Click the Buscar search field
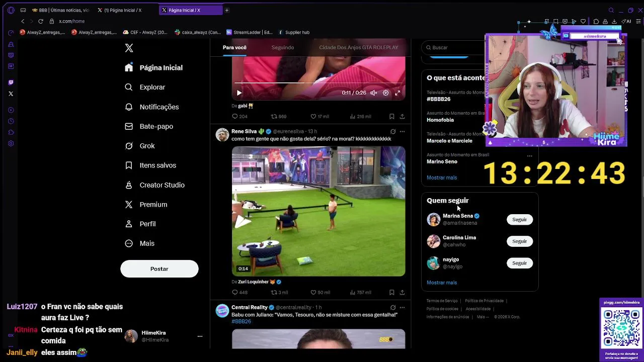 tap(453, 47)
